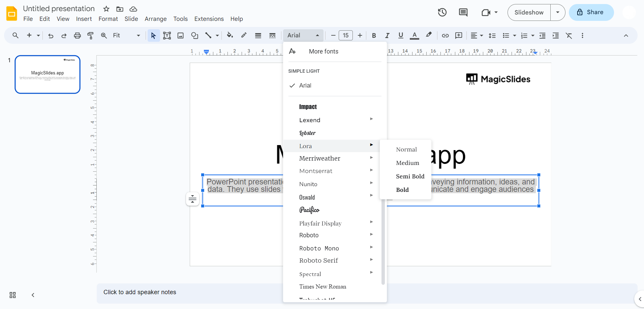644x309 pixels.
Task: Open the Slideshow options dropdown arrow
Action: [558, 12]
